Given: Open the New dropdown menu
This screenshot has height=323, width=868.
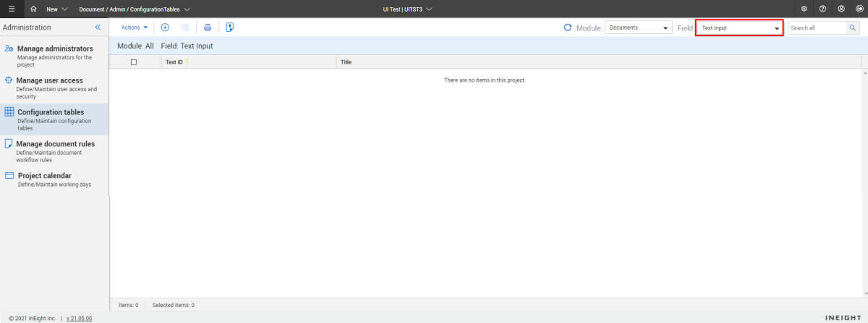Looking at the screenshot, I should pos(57,9).
